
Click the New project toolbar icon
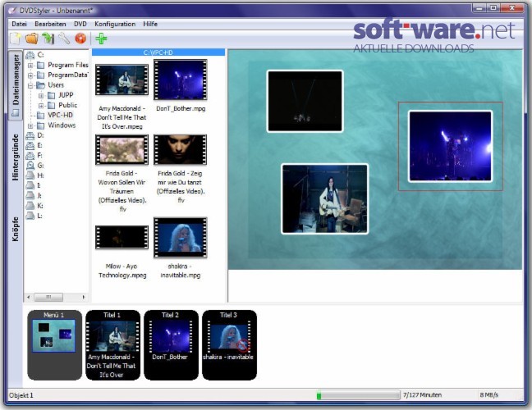pos(16,39)
